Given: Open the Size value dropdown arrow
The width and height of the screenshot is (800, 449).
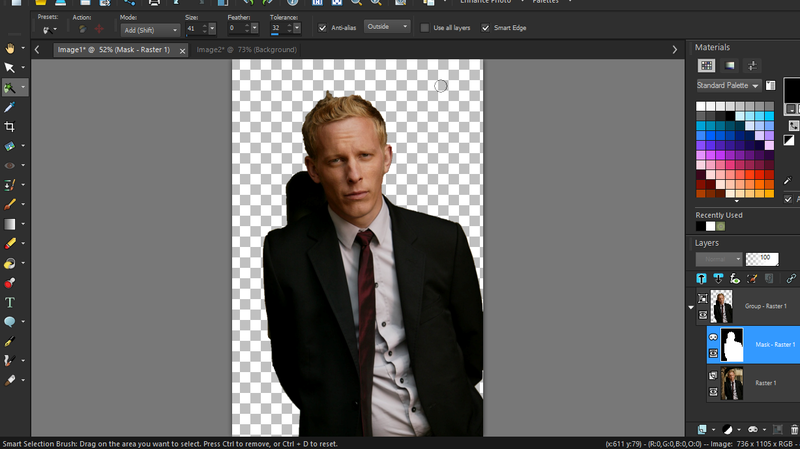Looking at the screenshot, I should 212,29.
